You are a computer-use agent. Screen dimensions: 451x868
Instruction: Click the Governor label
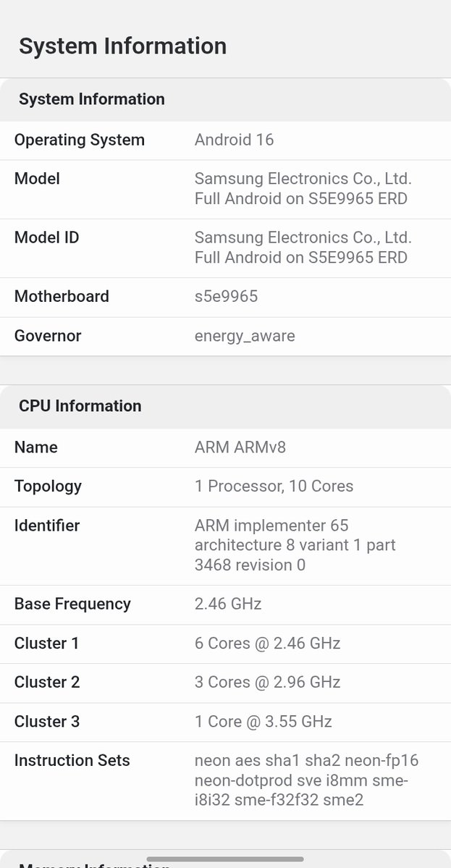(48, 335)
